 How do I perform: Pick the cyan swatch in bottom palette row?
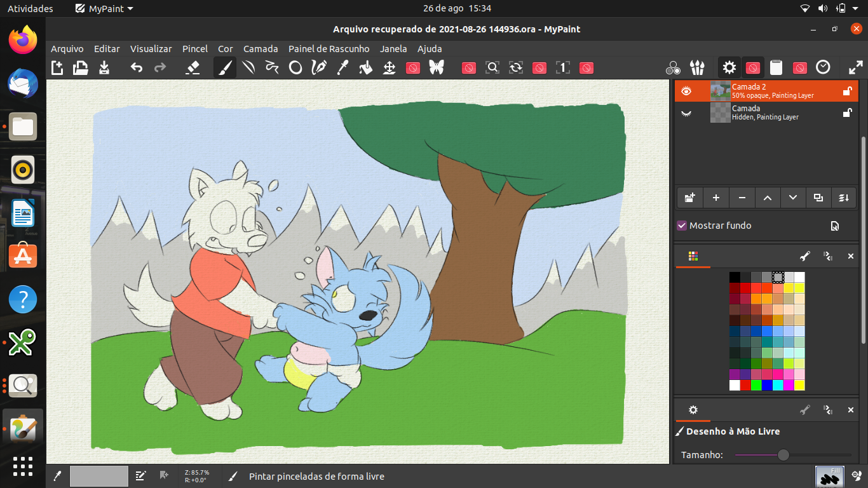pos(778,385)
